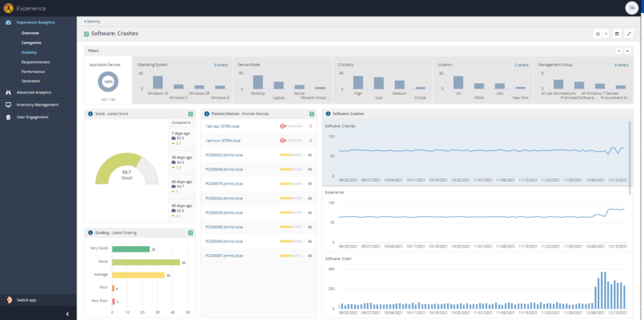Screen dimensions: 644x320
Task: Click the layout panel icon in page header
Action: click(x=617, y=34)
